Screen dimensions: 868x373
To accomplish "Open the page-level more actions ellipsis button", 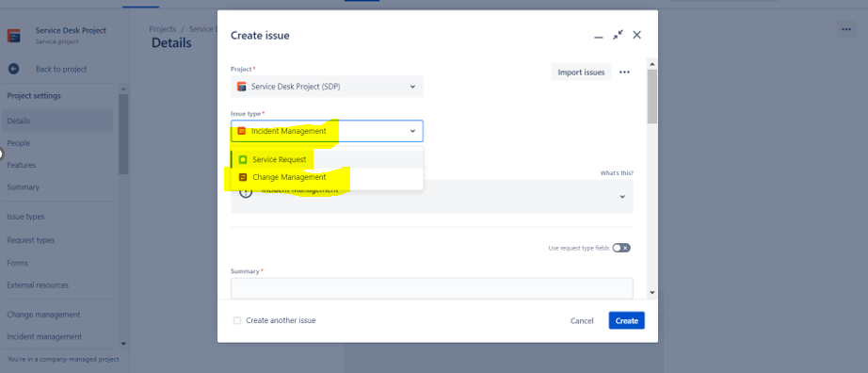I will coord(846,29).
